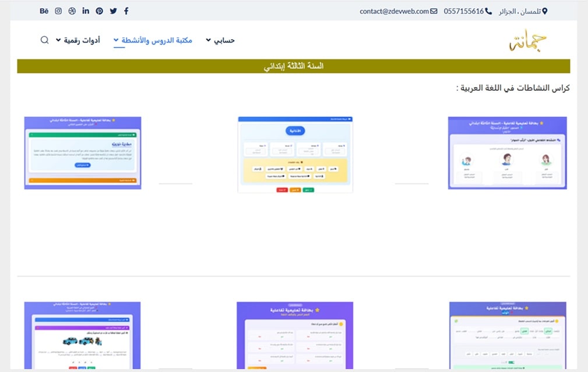The width and height of the screenshot is (588, 372).
Task: Click the golden جمانة site logo
Action: (528, 41)
